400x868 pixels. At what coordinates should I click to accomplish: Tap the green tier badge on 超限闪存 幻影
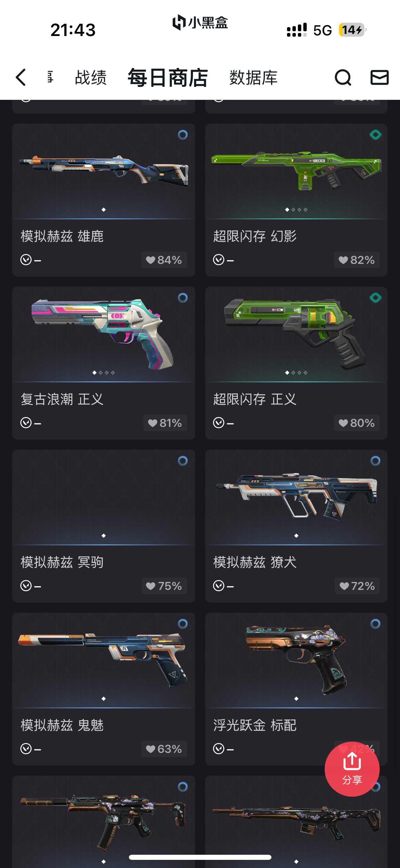pos(375,135)
